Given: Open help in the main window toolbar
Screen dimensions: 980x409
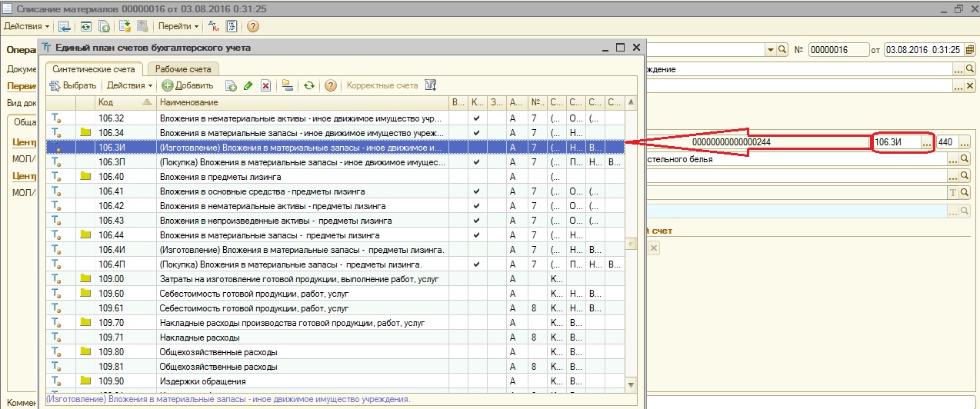Looking at the screenshot, I should pos(252,26).
